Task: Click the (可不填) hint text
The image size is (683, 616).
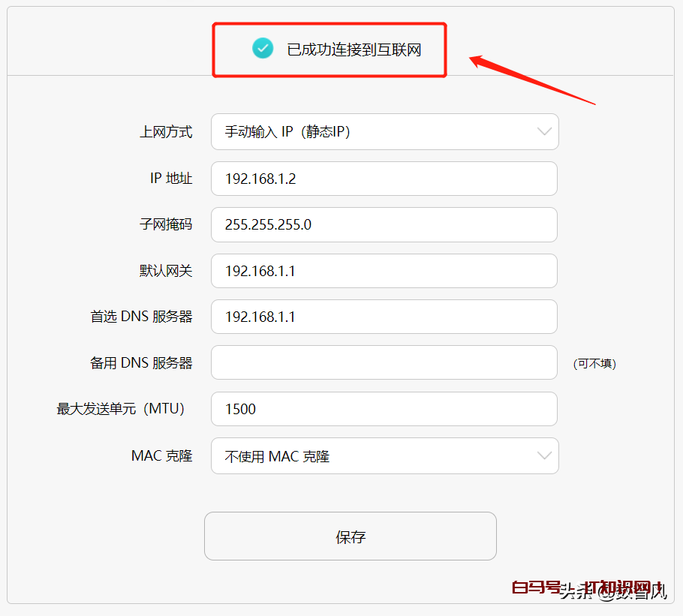Action: click(594, 364)
